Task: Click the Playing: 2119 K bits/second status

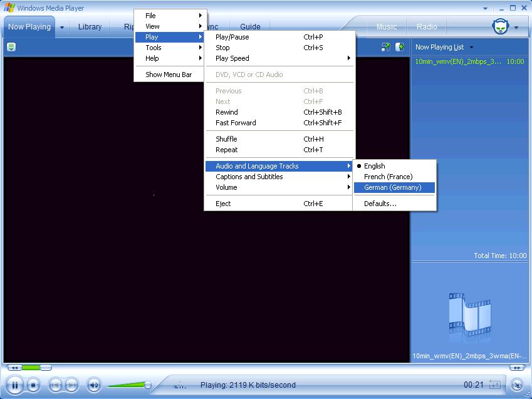Action: [x=248, y=385]
